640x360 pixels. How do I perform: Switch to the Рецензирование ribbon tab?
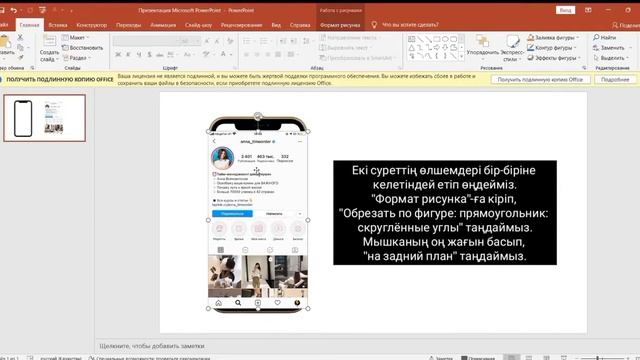[x=241, y=25]
